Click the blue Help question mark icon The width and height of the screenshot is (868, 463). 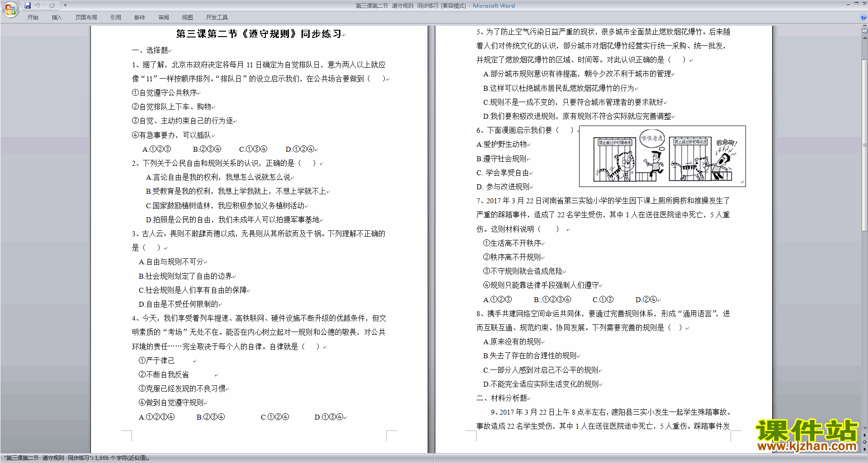click(x=863, y=17)
